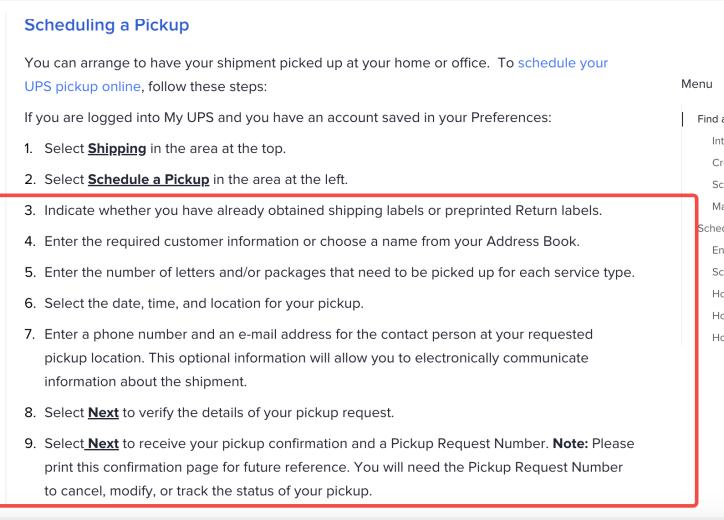Open the last 'Ho...' sidebar entry
This screenshot has height=520, width=724.
point(718,337)
